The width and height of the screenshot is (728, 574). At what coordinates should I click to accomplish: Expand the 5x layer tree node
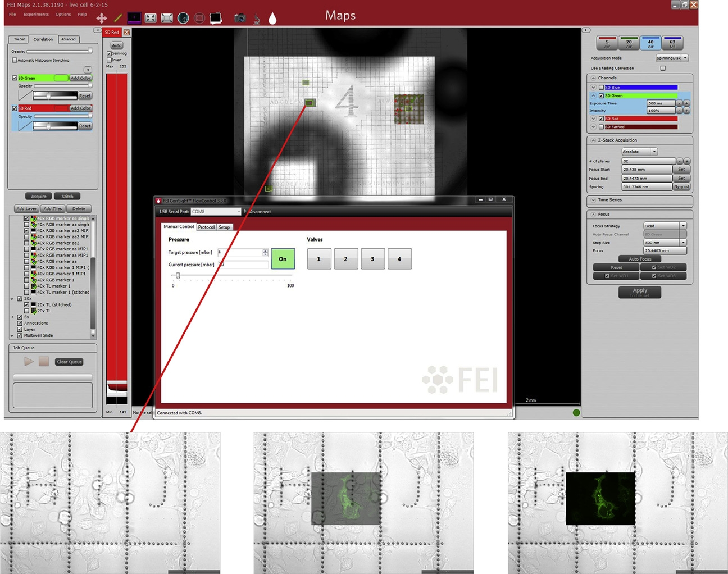[12, 317]
